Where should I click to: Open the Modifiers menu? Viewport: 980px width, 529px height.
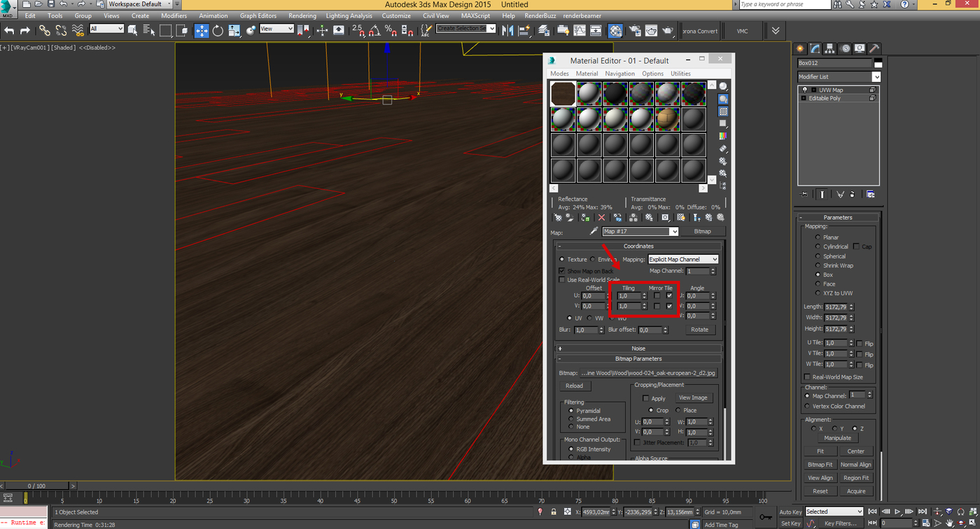tap(174, 15)
